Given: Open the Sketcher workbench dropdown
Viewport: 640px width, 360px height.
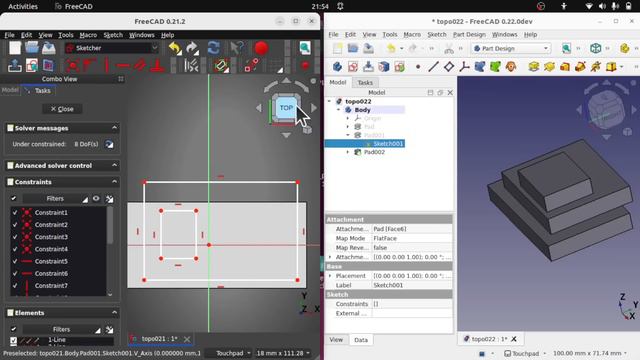Looking at the screenshot, I should pos(111,48).
